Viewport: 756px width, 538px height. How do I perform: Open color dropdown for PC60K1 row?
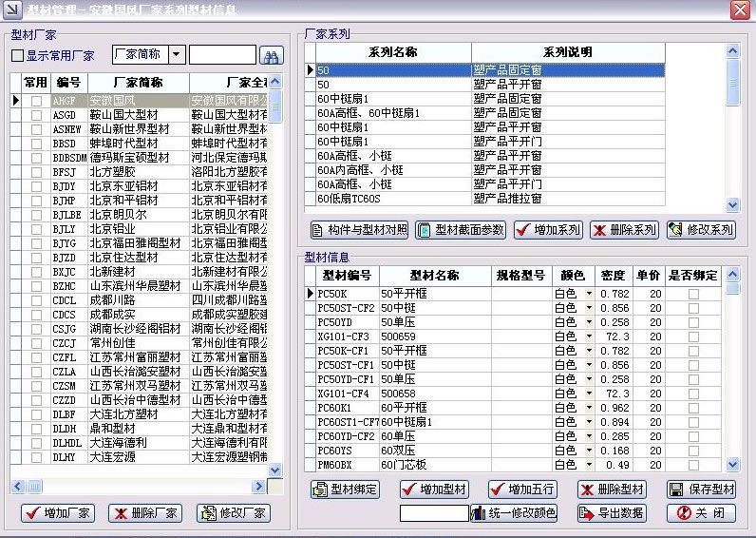[x=589, y=408]
